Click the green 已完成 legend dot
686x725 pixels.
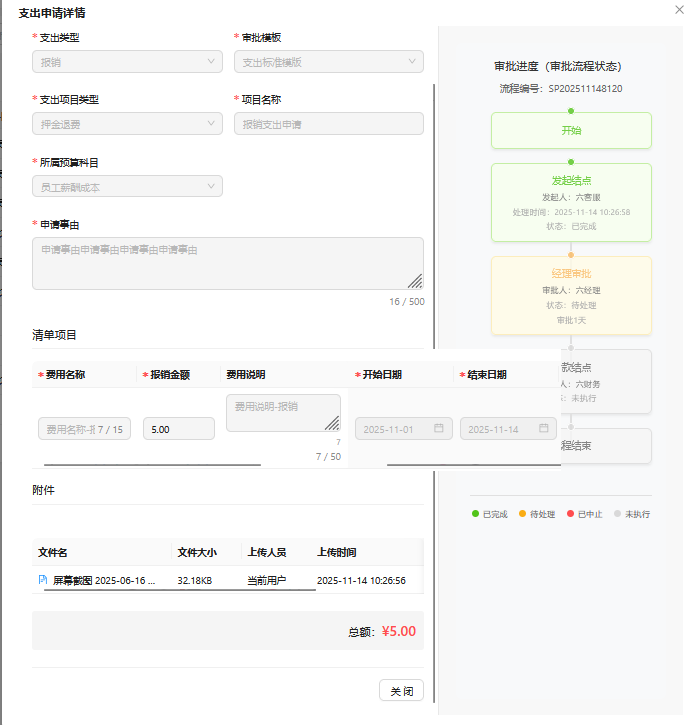pyautogui.click(x=475, y=513)
